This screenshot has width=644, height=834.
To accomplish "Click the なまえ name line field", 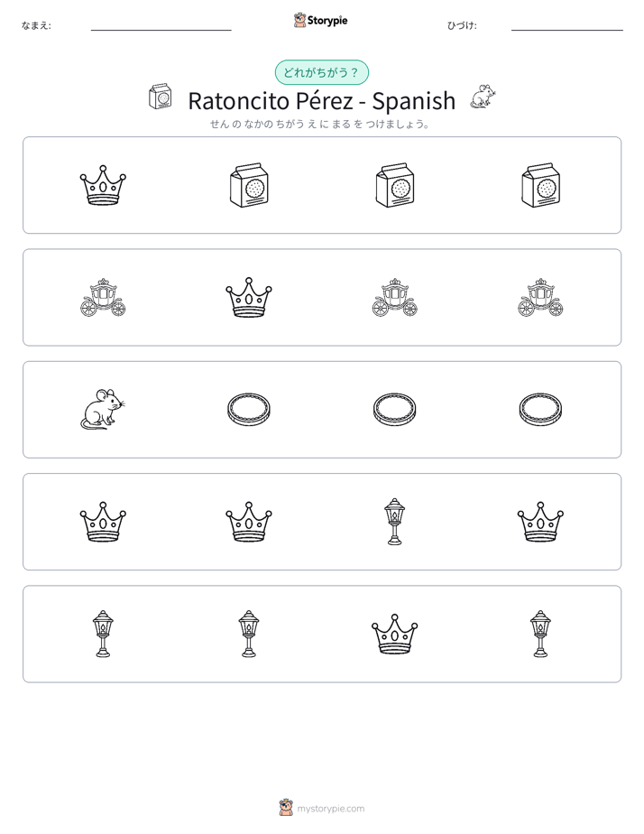I will (161, 25).
